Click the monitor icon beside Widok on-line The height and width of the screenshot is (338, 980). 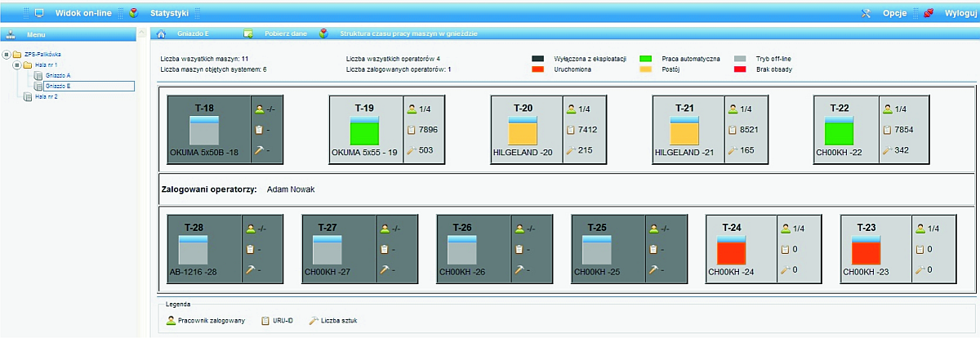(38, 14)
